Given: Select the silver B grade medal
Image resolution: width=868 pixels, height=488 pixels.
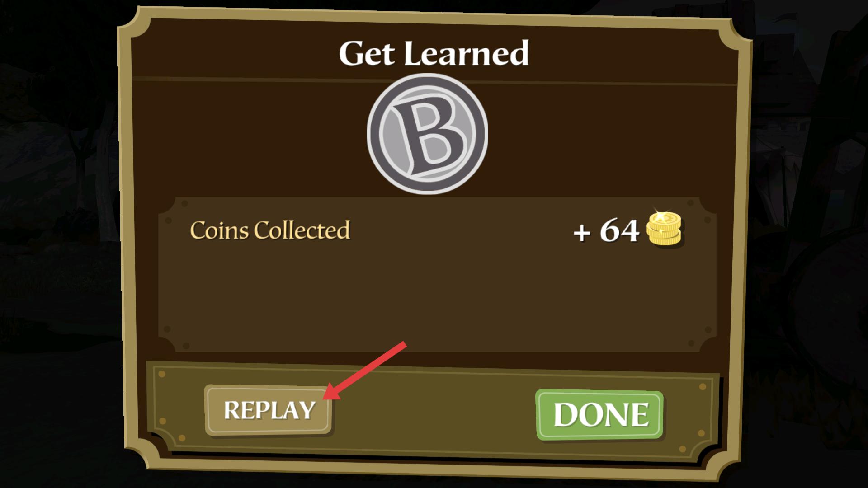Looking at the screenshot, I should 427,134.
